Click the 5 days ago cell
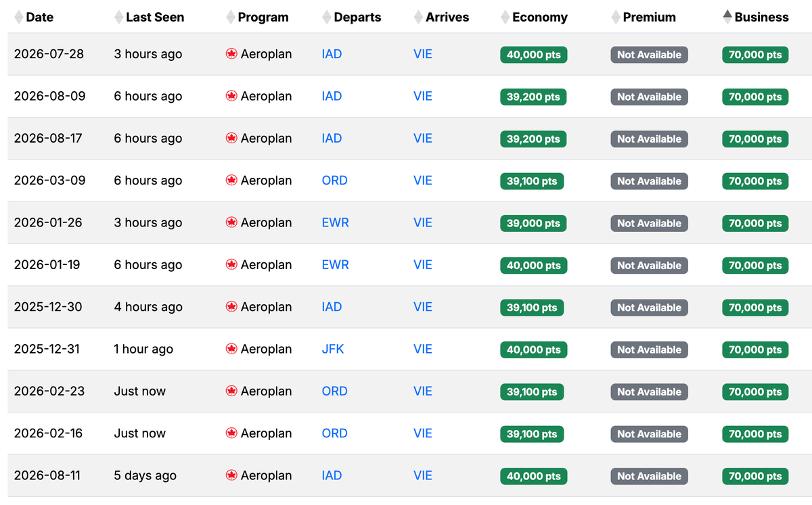 [x=145, y=476]
